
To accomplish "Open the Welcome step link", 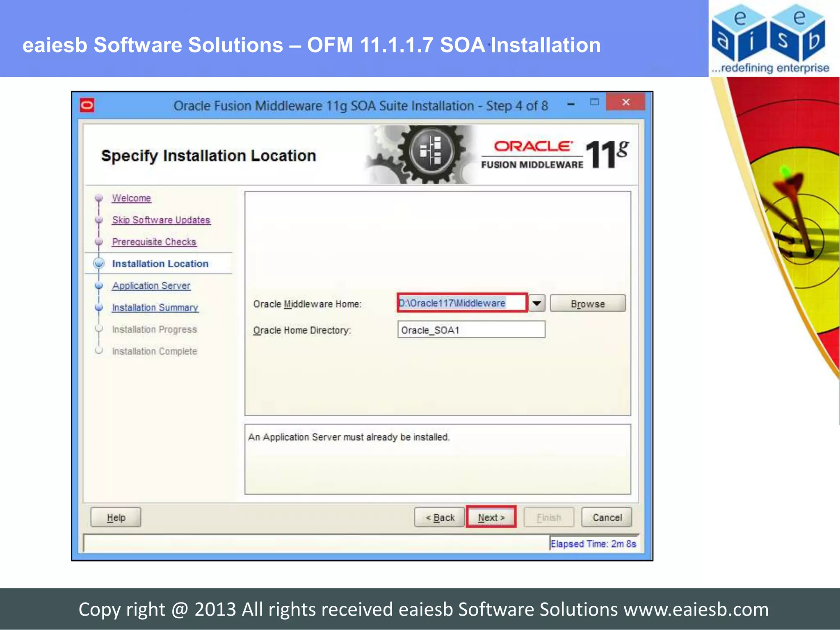I will click(132, 198).
